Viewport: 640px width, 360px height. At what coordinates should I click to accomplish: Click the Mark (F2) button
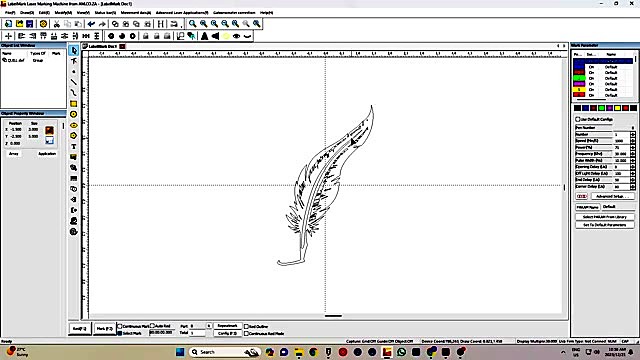coord(104,329)
